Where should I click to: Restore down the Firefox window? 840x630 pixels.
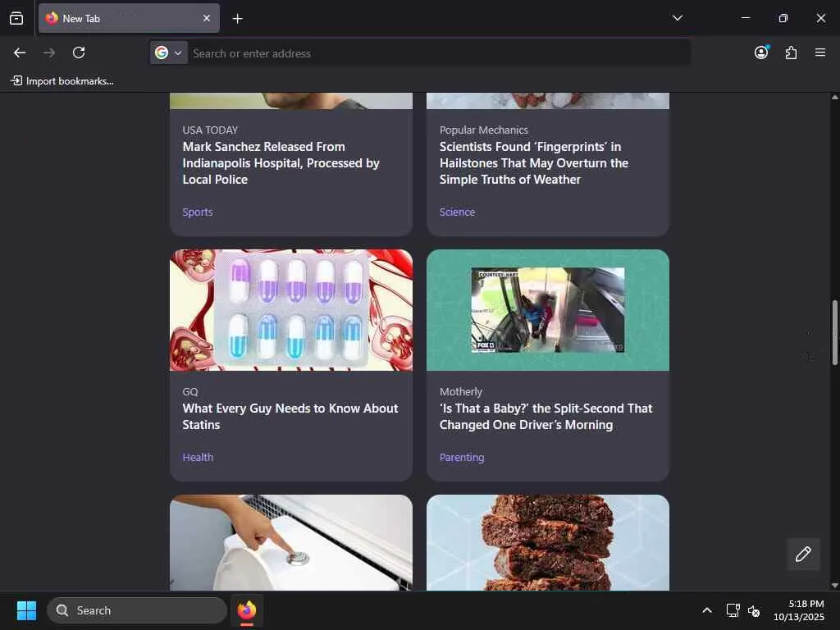point(783,18)
